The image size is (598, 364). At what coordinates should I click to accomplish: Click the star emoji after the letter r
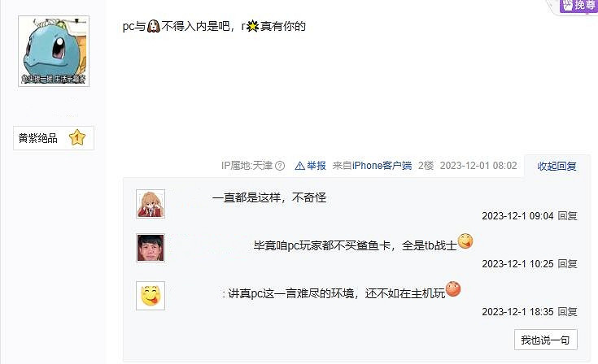coord(252,26)
